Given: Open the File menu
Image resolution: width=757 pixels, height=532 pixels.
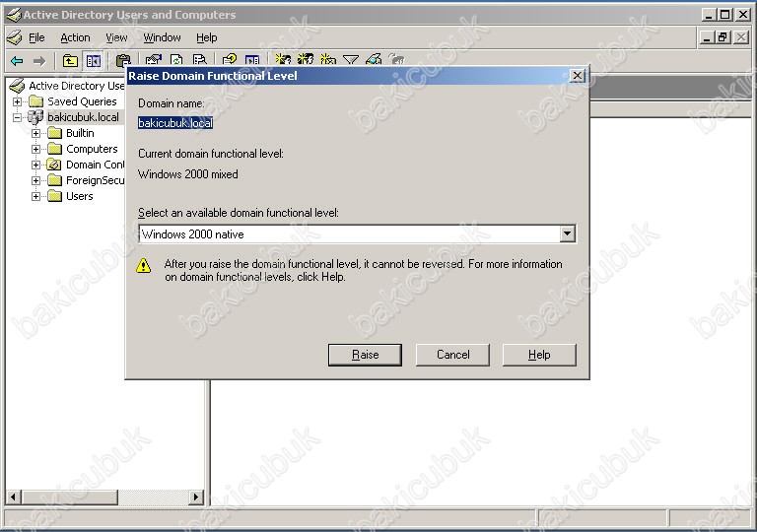Looking at the screenshot, I should pyautogui.click(x=36, y=37).
